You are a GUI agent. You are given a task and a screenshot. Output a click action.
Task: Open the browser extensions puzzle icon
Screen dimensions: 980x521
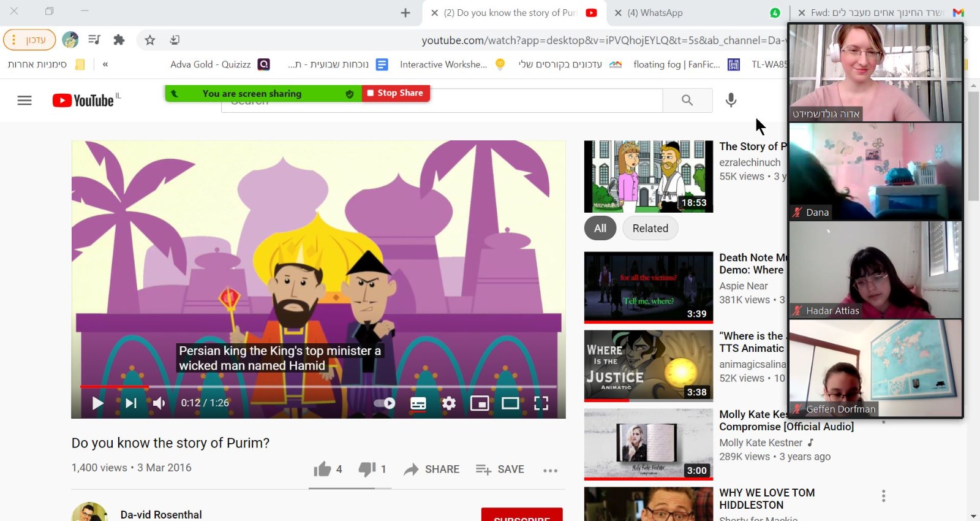click(x=119, y=40)
